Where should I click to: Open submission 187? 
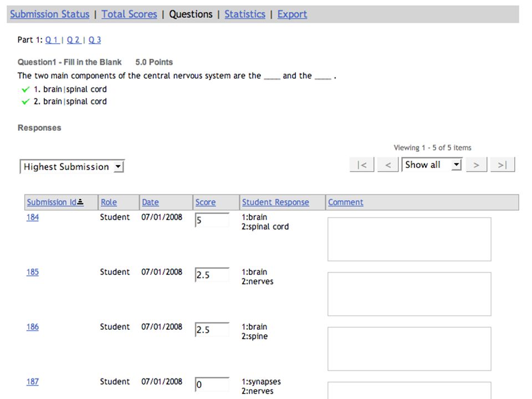tap(33, 382)
